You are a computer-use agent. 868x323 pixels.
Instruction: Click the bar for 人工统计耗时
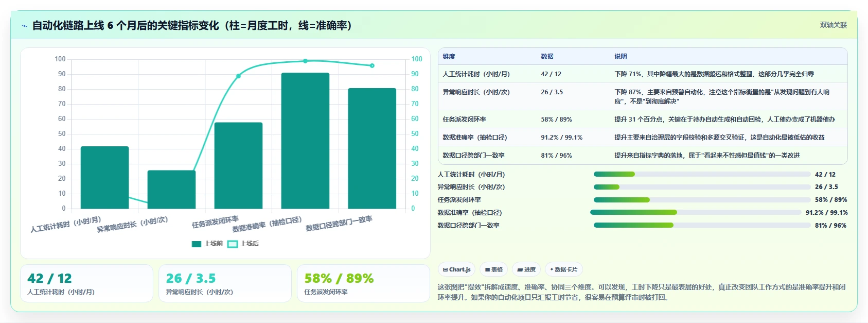[105, 177]
